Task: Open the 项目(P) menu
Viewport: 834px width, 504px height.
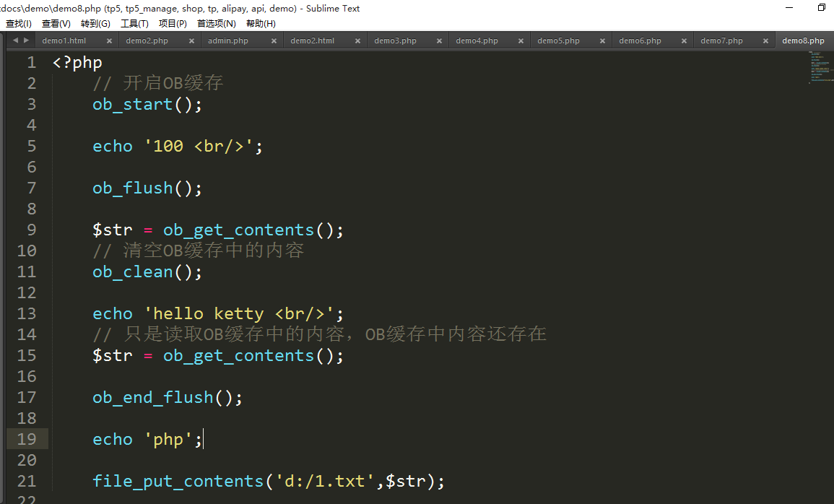Action: [x=173, y=24]
